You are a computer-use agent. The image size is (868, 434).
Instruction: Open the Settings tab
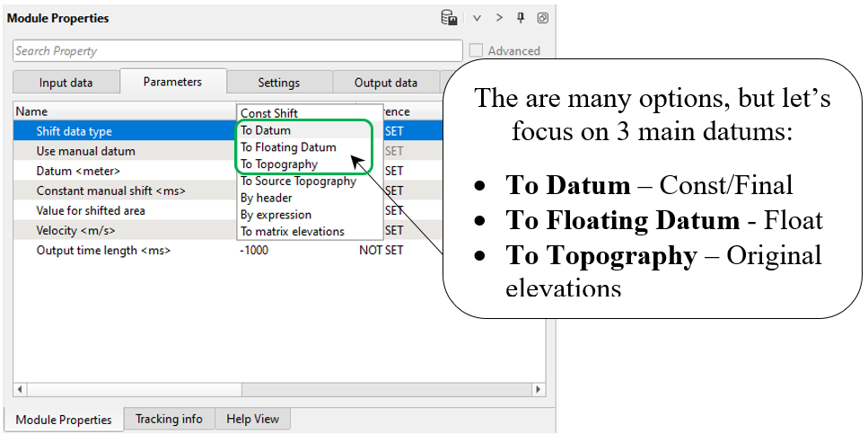279,84
